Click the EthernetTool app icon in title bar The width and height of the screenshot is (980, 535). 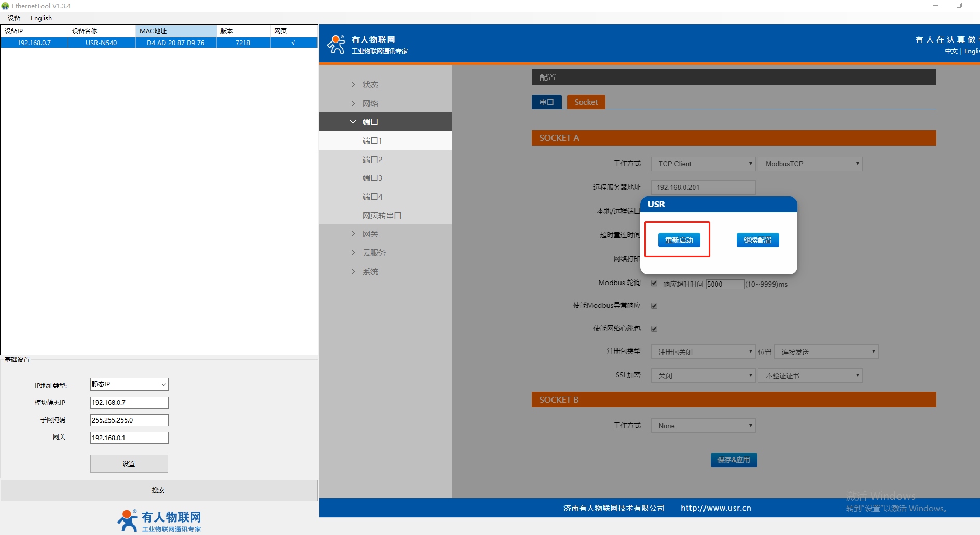pos(6,6)
